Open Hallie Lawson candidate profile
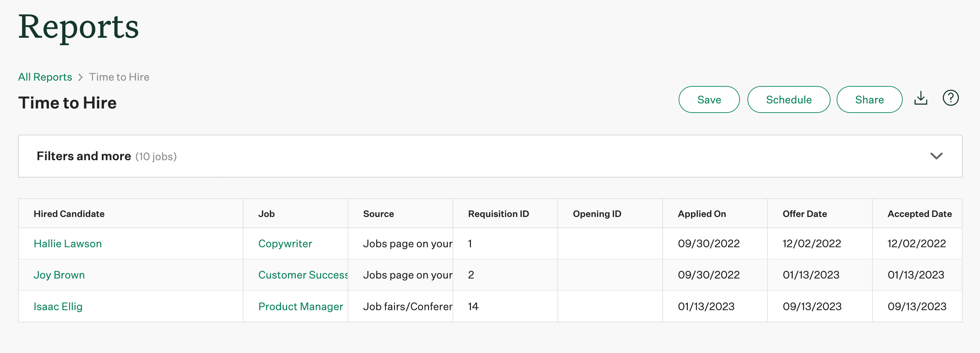The width and height of the screenshot is (980, 353). 68,243
